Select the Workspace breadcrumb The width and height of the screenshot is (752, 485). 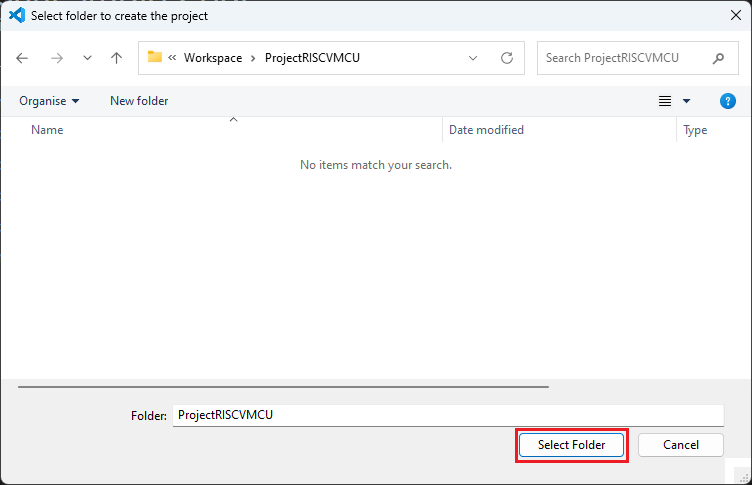(x=213, y=58)
